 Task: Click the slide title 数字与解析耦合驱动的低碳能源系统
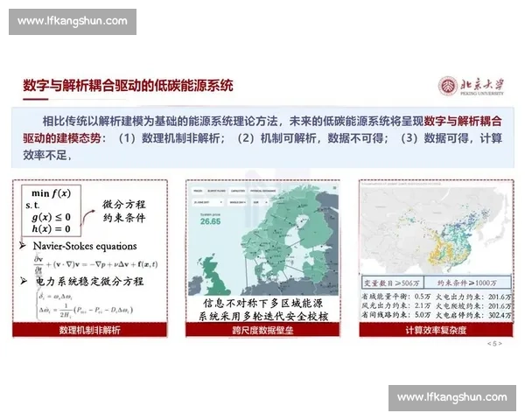128,86
